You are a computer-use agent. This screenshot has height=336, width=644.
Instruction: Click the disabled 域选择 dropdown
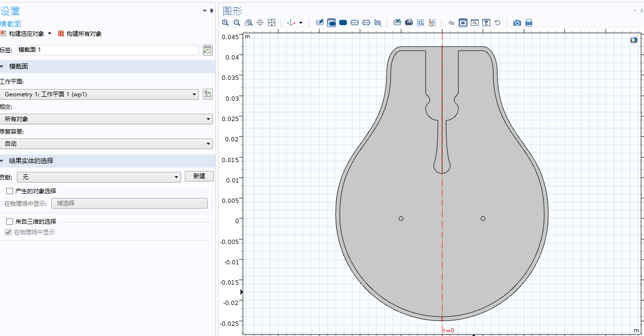[130, 203]
